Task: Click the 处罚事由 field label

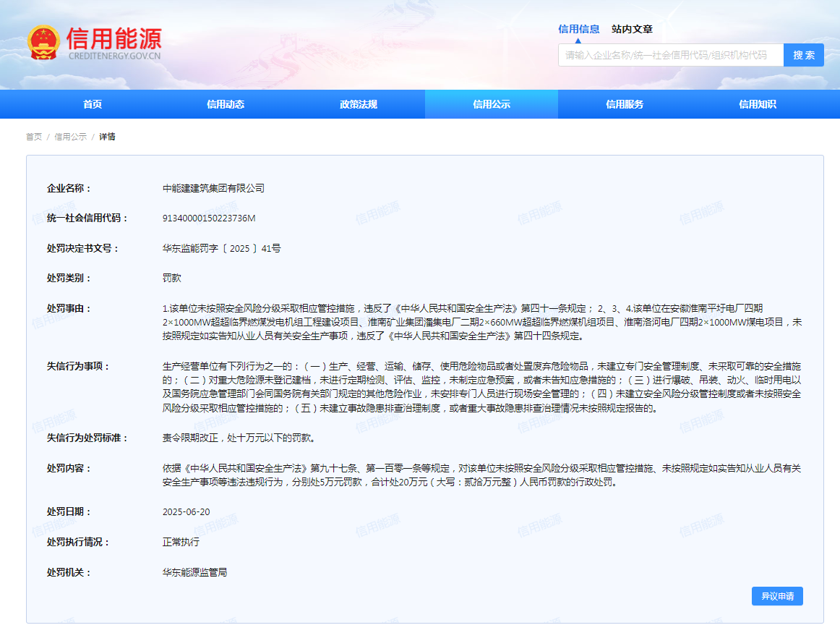Action: tap(69, 308)
